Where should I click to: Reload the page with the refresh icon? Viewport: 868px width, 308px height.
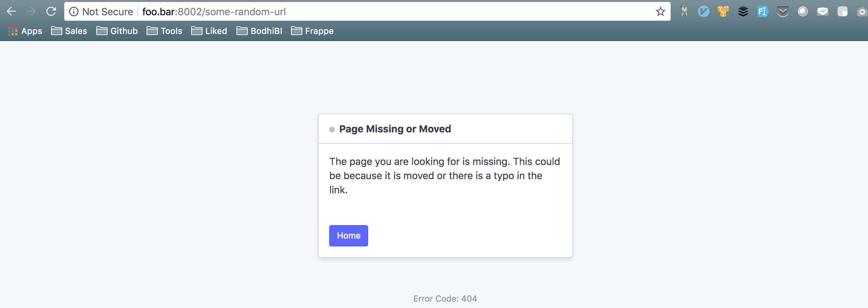[x=51, y=12]
